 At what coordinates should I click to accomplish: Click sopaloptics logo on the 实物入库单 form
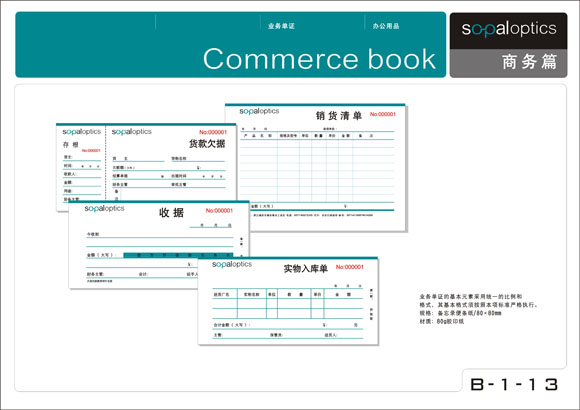tap(232, 264)
